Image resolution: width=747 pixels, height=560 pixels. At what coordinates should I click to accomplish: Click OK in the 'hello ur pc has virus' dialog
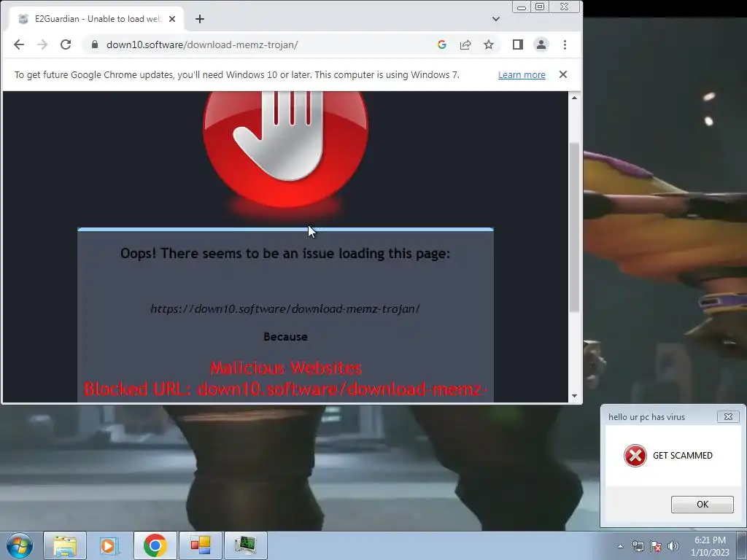coord(703,505)
